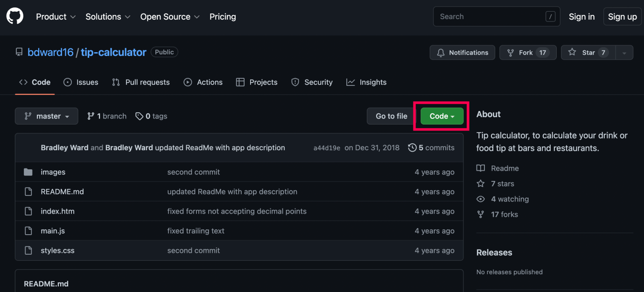Click the branch icon beside 1 branch
The height and width of the screenshot is (292, 644).
pyautogui.click(x=91, y=116)
